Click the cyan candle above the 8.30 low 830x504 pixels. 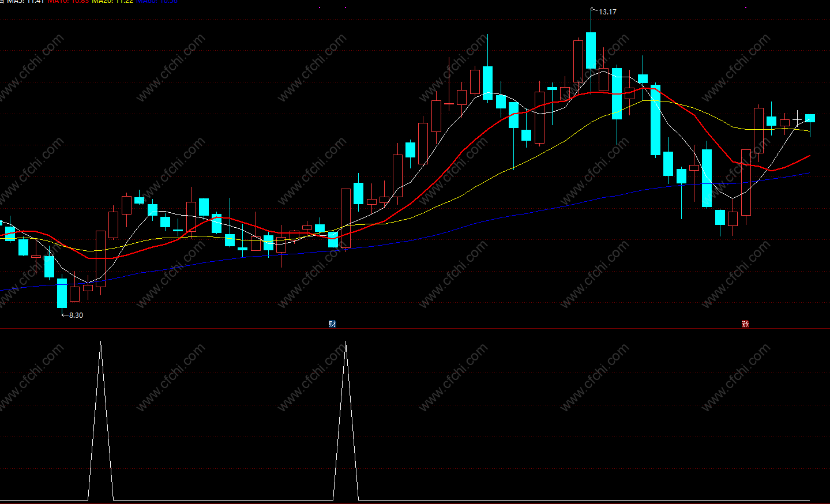[62, 293]
